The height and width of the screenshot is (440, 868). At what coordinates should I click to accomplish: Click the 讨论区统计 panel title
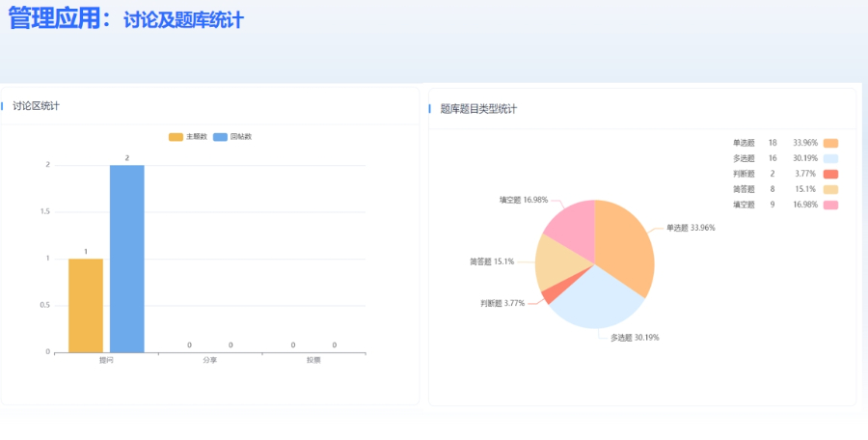click(x=37, y=106)
